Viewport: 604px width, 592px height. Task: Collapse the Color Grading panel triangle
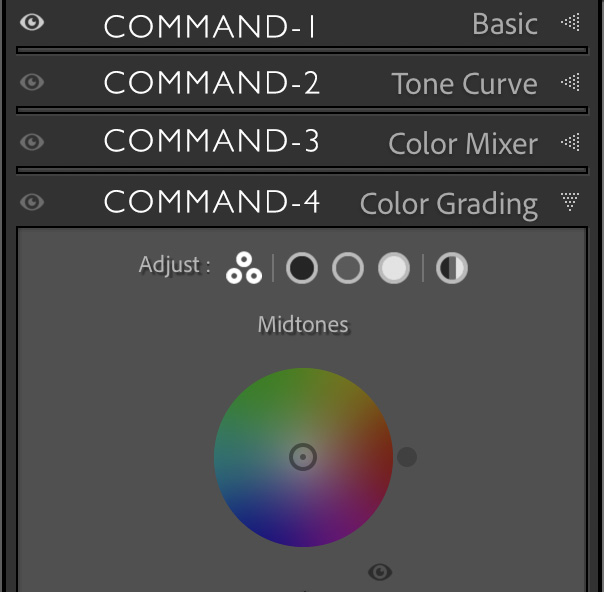click(x=570, y=202)
